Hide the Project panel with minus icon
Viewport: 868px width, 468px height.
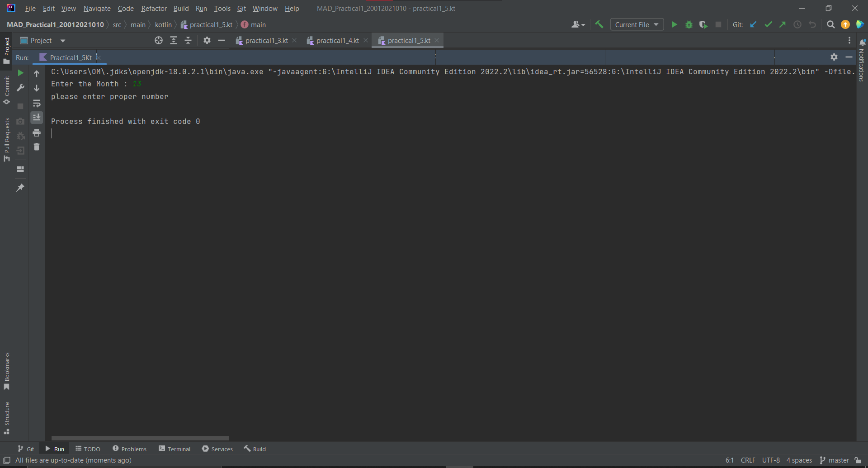pos(222,40)
